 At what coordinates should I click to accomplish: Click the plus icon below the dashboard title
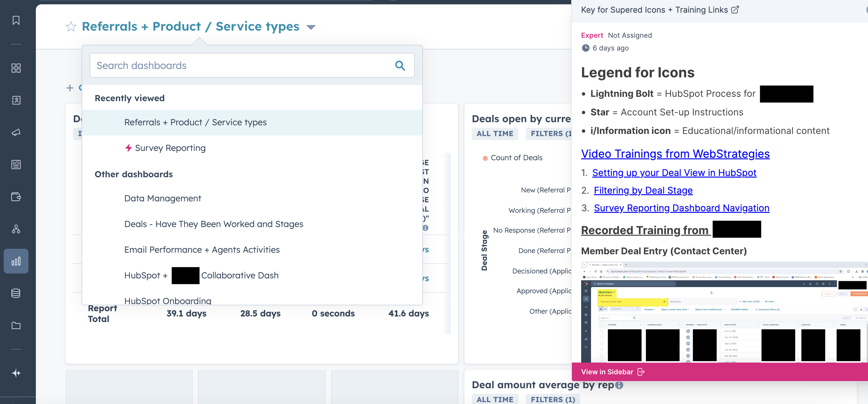click(x=70, y=88)
